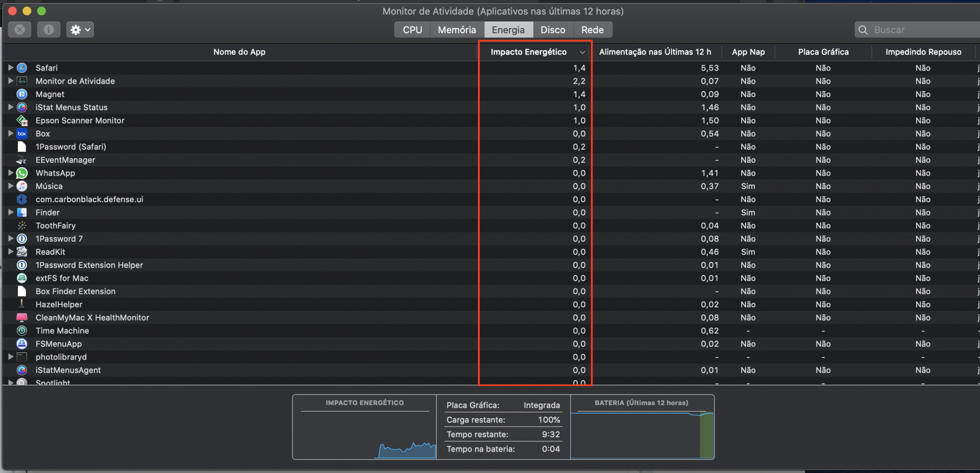The height and width of the screenshot is (473, 980).
Task: Select the Box Finder Extension row
Action: tap(490, 291)
